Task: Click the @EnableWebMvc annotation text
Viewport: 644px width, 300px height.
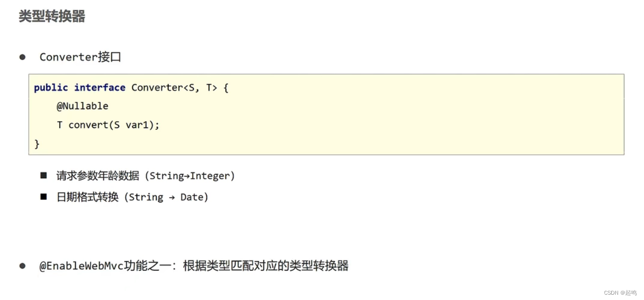Action: (x=82, y=266)
